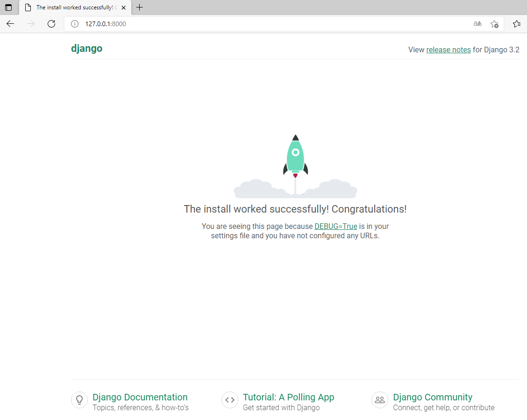The image size is (527, 420).
Task: Open the favorites list icon
Action: tap(517, 24)
